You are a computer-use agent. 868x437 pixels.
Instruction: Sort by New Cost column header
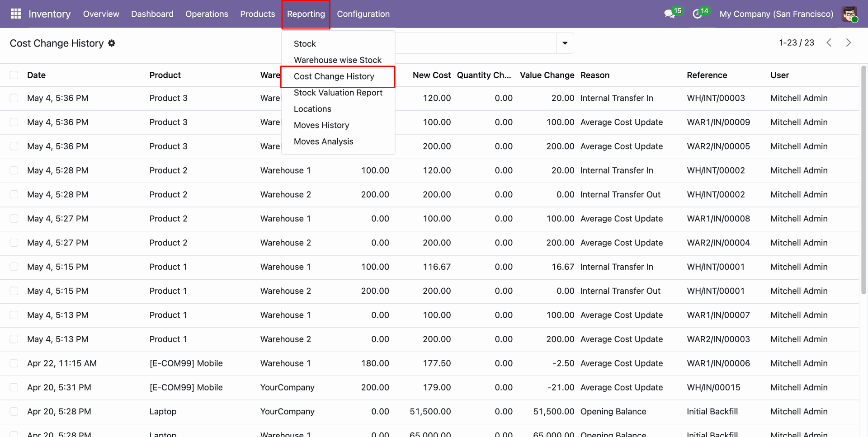click(431, 75)
